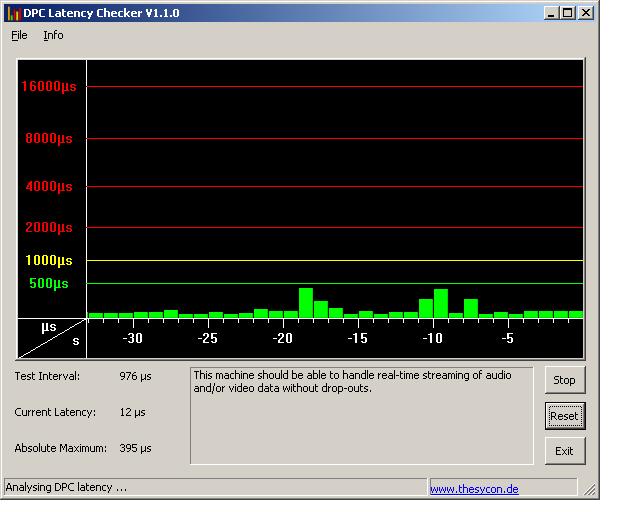Maximize the DPC Latency Checker window

pyautogui.click(x=568, y=13)
